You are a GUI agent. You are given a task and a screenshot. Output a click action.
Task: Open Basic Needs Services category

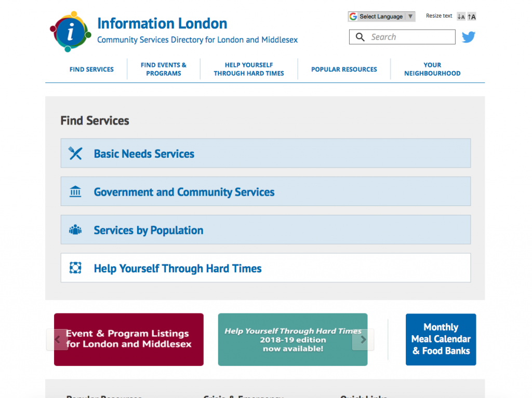(x=265, y=153)
